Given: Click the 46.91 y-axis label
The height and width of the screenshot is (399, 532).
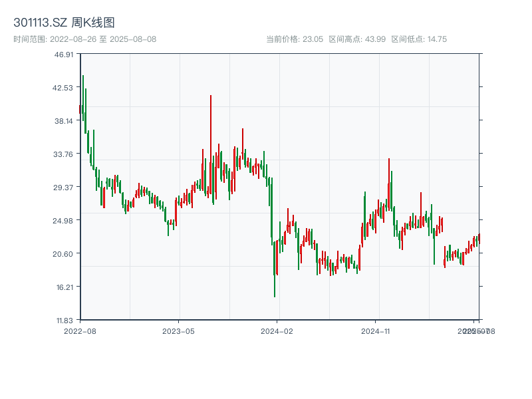Looking at the screenshot, I should pos(64,55).
